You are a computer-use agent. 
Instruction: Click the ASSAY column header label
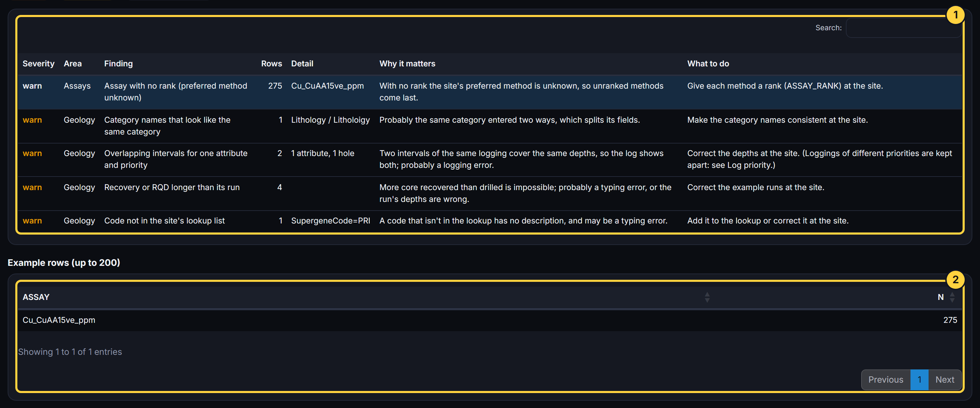coord(36,297)
